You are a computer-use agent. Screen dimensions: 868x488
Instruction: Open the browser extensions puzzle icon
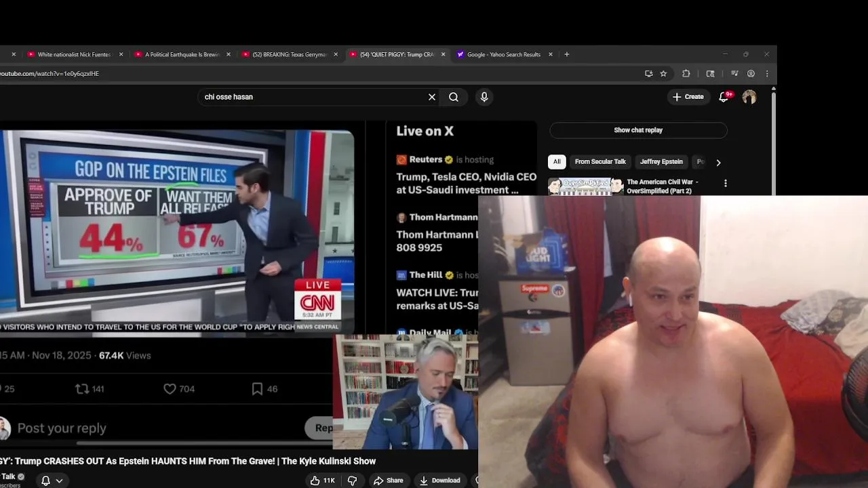click(686, 73)
